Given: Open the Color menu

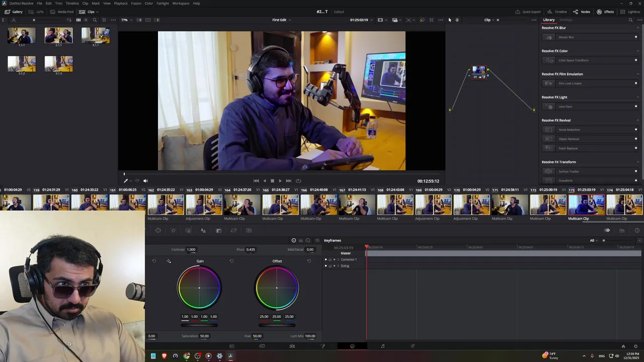Looking at the screenshot, I should point(149,3).
